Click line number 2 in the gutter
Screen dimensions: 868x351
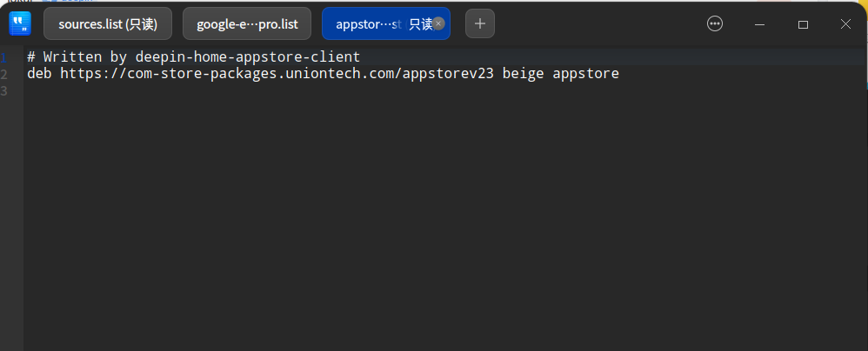pyautogui.click(x=4, y=74)
